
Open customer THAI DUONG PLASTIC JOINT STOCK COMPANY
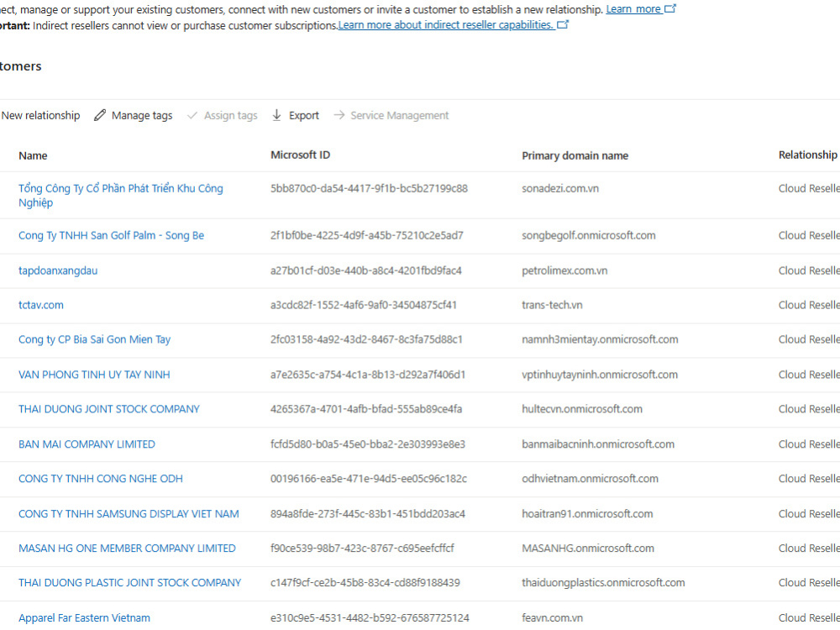click(x=129, y=582)
